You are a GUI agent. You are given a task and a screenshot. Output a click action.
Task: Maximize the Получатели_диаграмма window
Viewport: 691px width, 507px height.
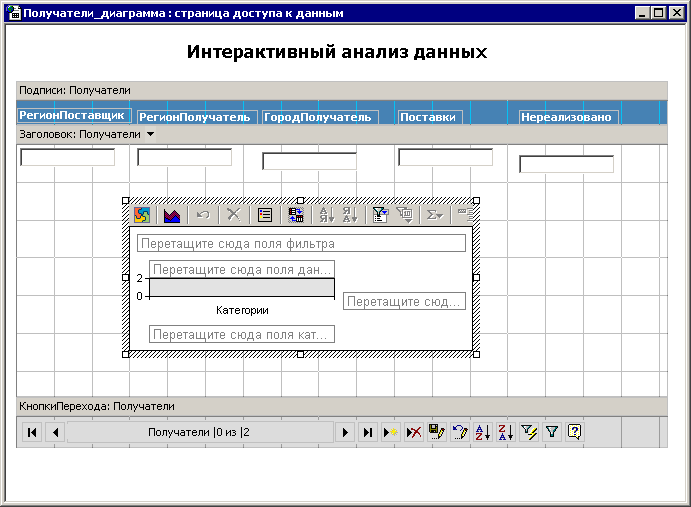(x=659, y=13)
